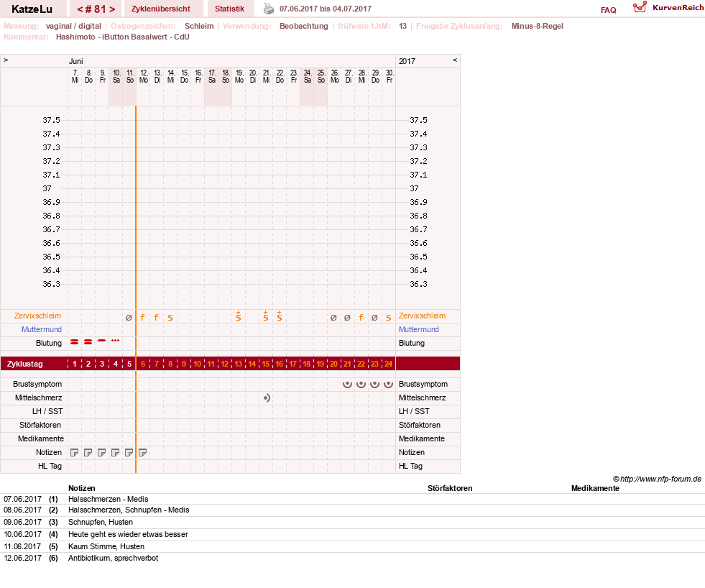Click the KatzeLu user tab
Viewport: 705px width, 588px height.
32,9
